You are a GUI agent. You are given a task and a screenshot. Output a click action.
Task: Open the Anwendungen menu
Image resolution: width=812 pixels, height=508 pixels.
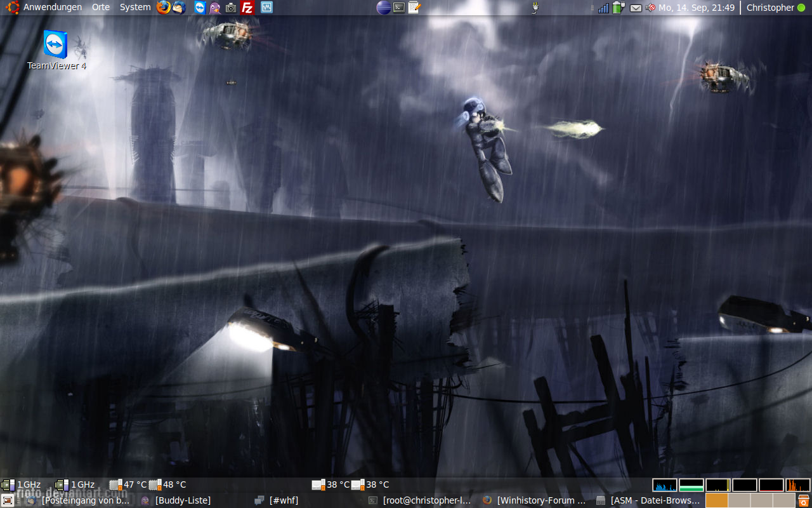click(x=52, y=8)
